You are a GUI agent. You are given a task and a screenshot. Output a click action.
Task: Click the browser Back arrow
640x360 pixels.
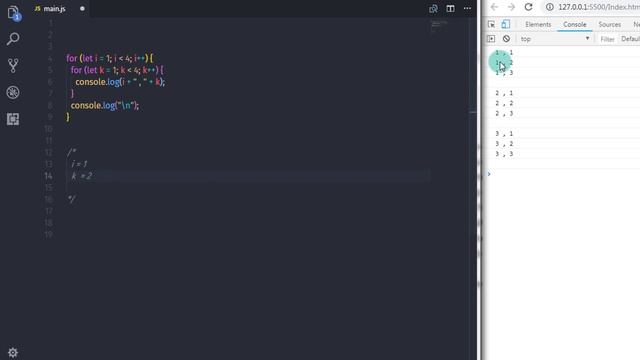click(x=494, y=7)
